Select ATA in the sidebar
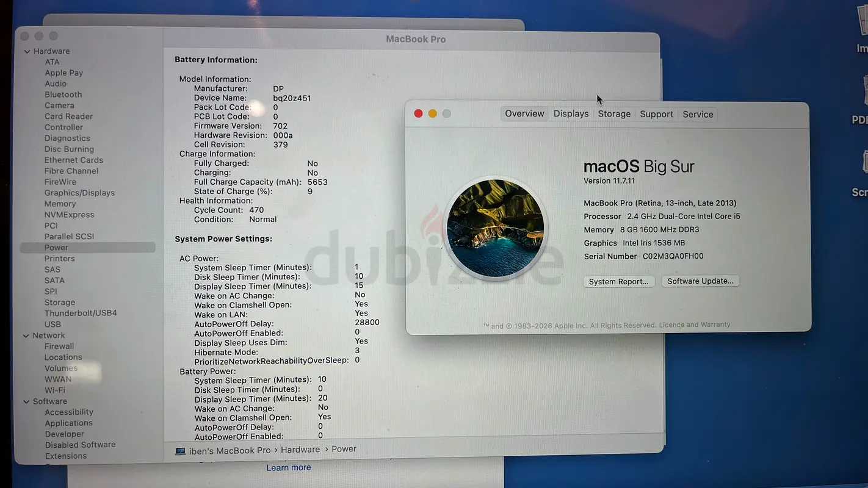The image size is (868, 488). tap(52, 62)
